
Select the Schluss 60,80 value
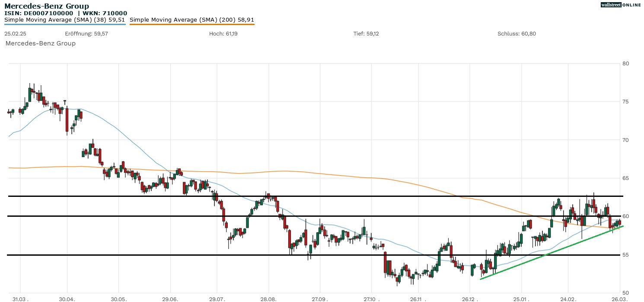[x=516, y=33]
